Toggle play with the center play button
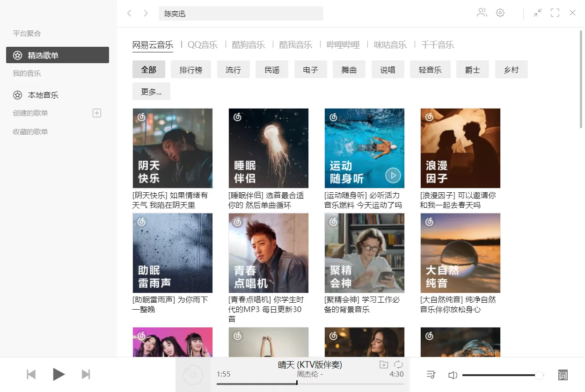Viewport: 585px width, 392px height. point(59,374)
